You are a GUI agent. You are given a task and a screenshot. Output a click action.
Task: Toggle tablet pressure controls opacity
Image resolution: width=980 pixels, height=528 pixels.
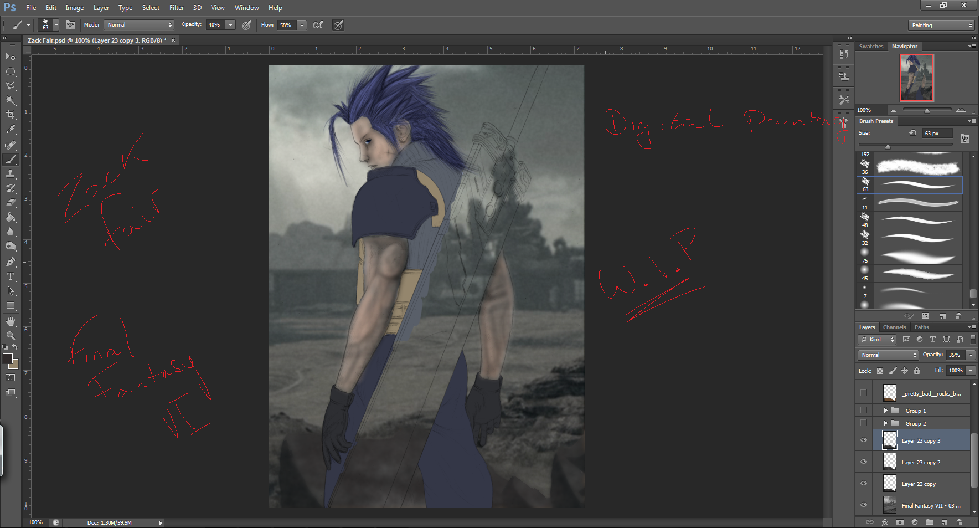click(247, 25)
